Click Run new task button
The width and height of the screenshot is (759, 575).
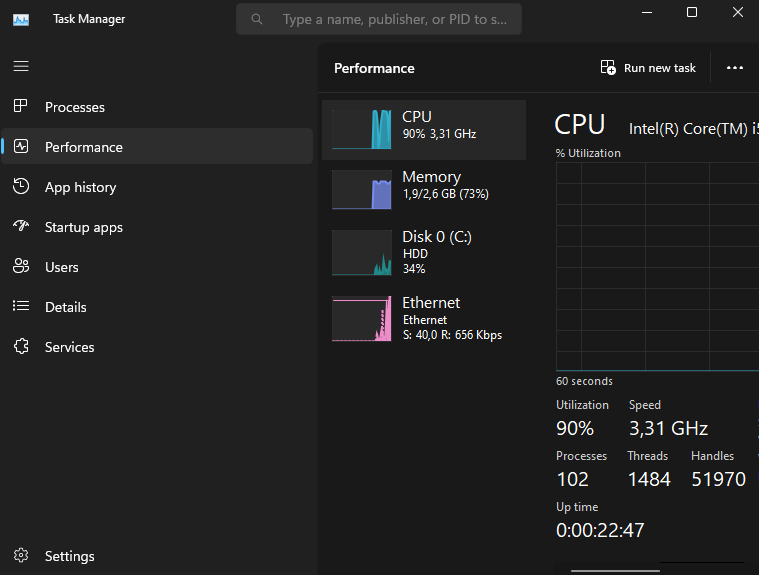tap(648, 68)
